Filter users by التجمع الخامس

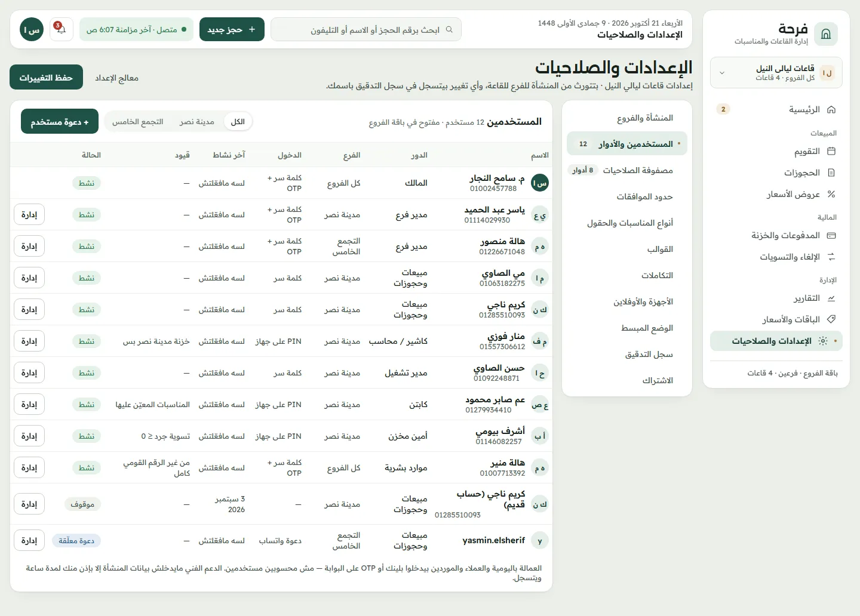[x=138, y=122]
